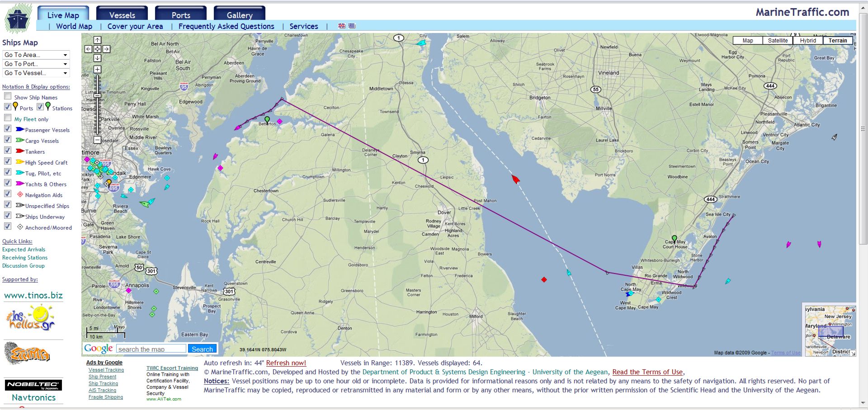Uncheck Passenger Vessels checkbox
Viewport: 868px width, 410px height.
click(x=8, y=129)
